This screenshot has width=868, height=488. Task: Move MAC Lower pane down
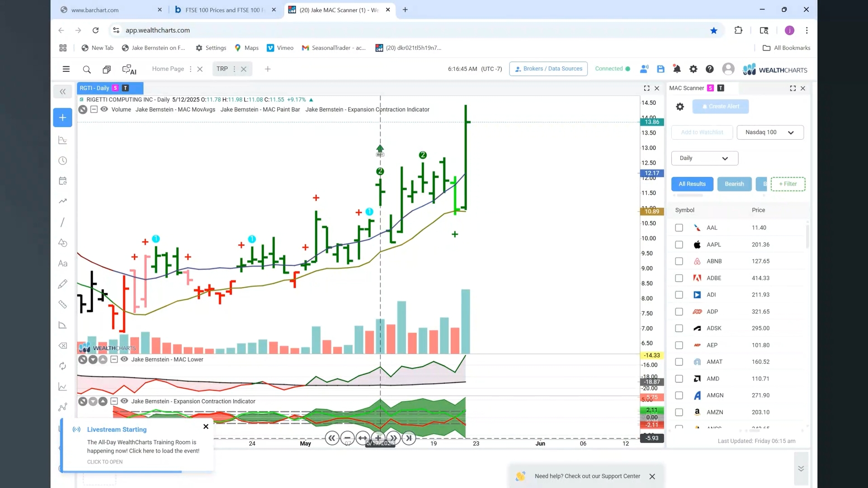click(x=93, y=359)
